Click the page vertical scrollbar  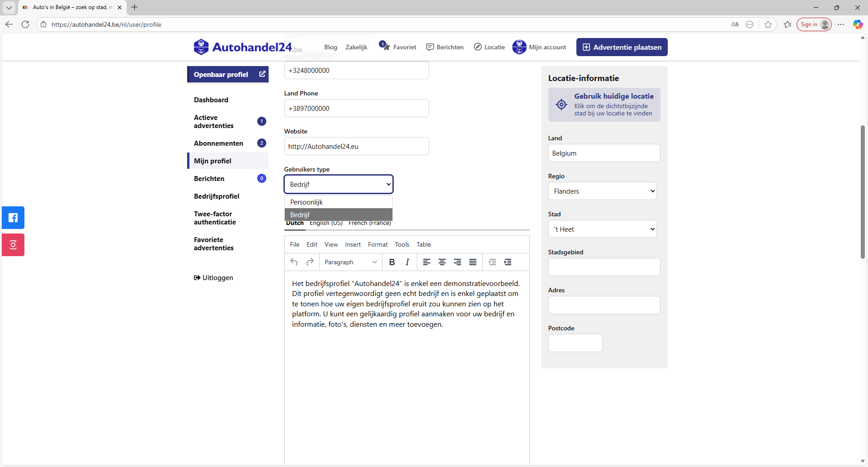[x=863, y=192]
